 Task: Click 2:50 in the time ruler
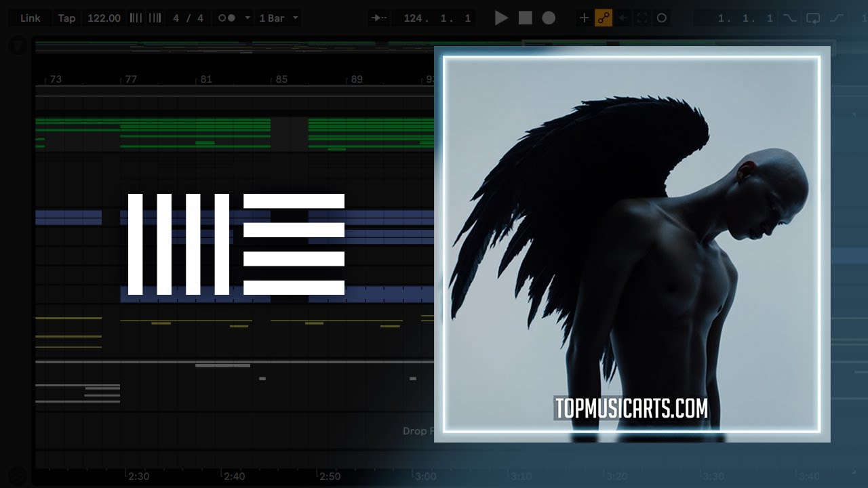pos(330,476)
